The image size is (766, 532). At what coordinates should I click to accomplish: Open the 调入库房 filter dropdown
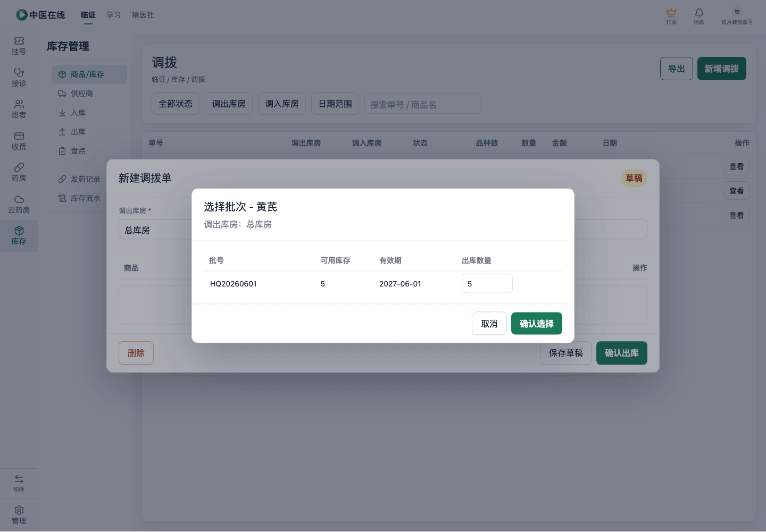(x=282, y=104)
